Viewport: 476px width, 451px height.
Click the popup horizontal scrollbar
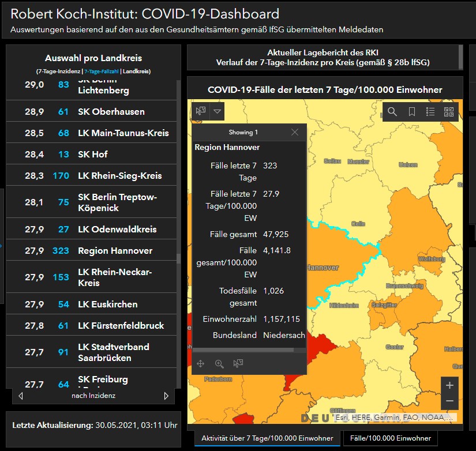coord(243,350)
